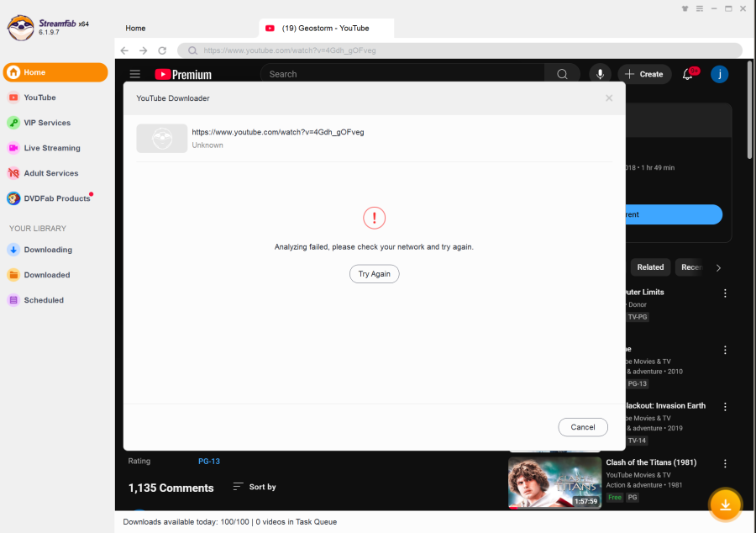Go forward in the embedded browser
Image resolution: width=756 pixels, height=533 pixels.
pos(143,50)
